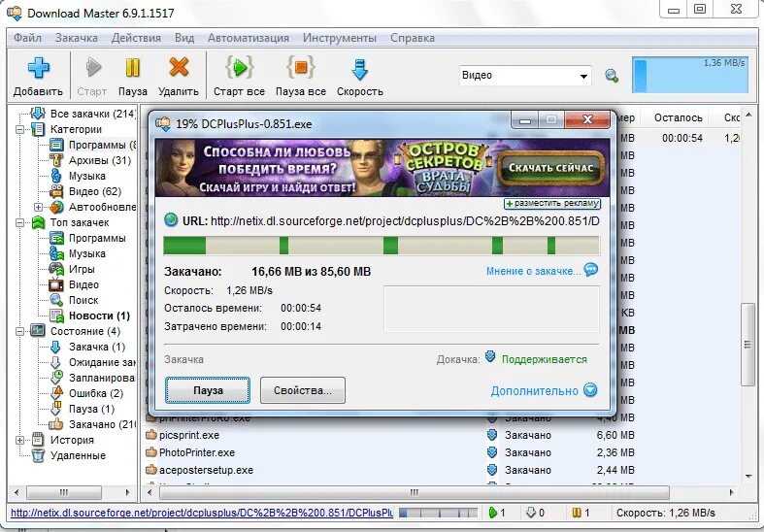This screenshot has width=764, height=532.
Task: Open the Действия menu
Action: [x=136, y=38]
